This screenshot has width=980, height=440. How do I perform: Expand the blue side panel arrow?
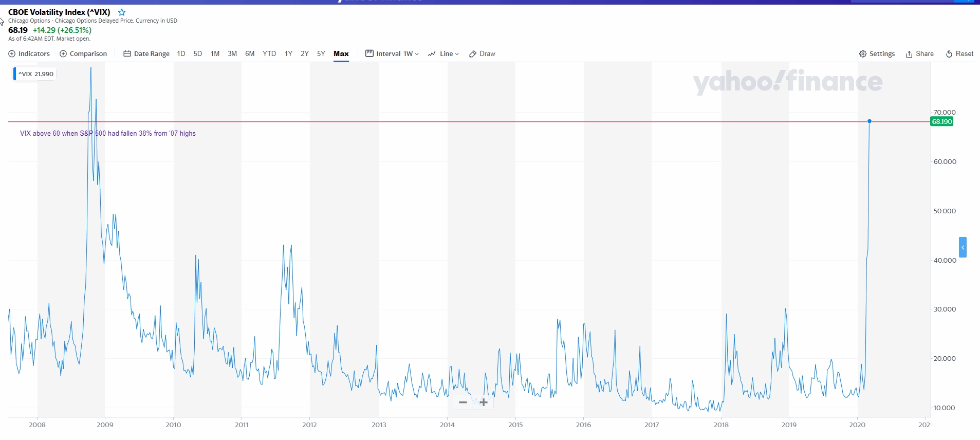click(x=963, y=247)
